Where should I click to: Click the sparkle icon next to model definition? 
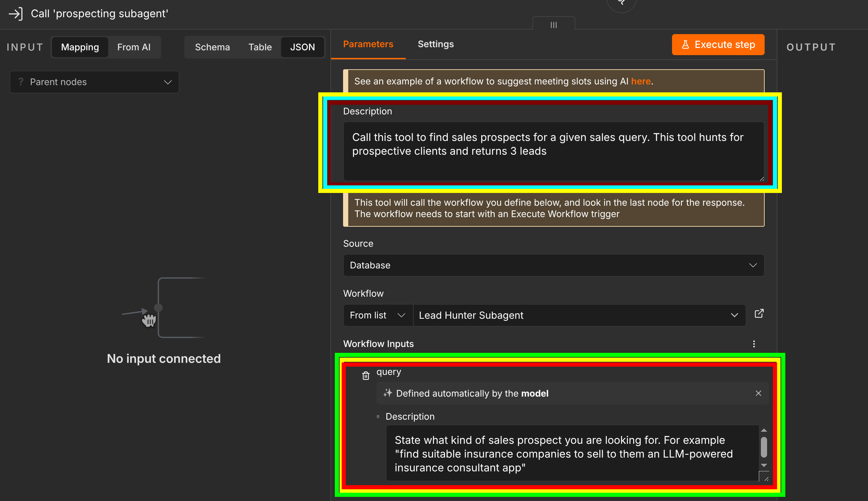pyautogui.click(x=388, y=393)
